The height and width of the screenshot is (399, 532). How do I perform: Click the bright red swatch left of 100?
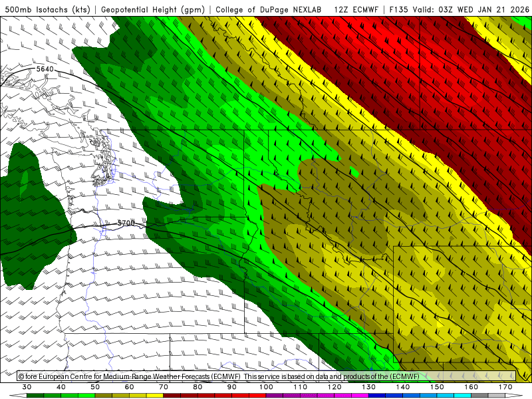pos(257,396)
